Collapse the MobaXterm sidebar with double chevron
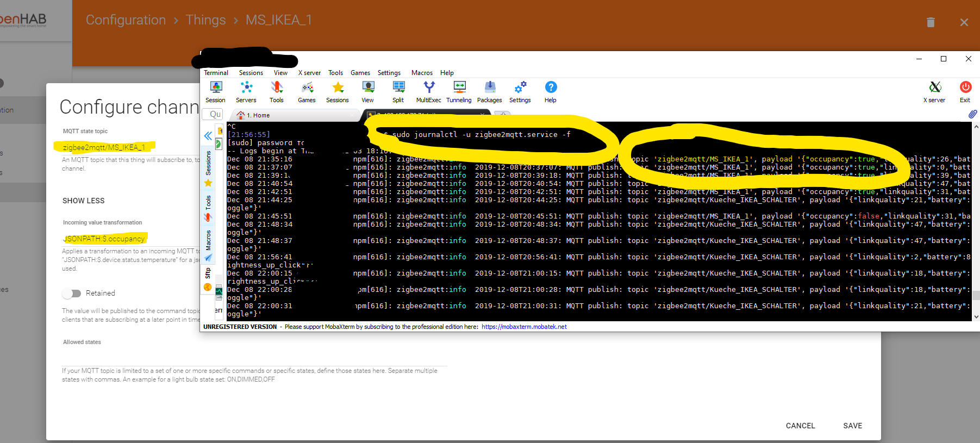Screen dimensions: 980x443 pos(208,136)
